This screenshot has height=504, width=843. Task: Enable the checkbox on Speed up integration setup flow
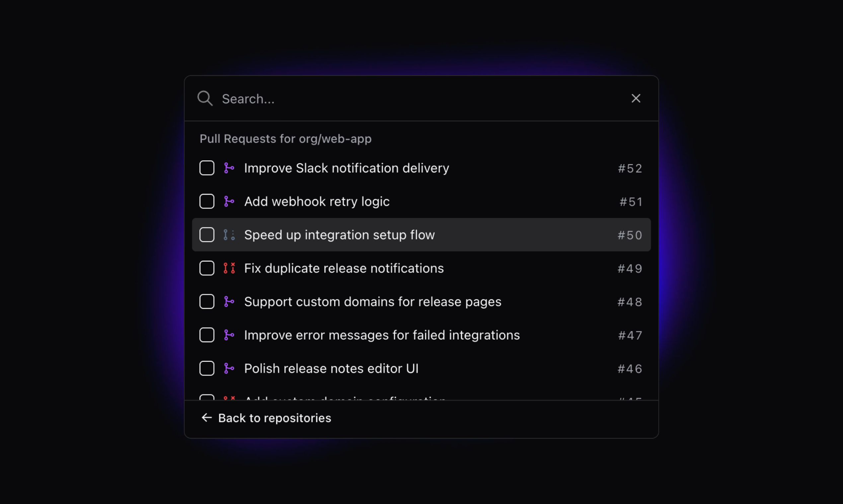206,235
